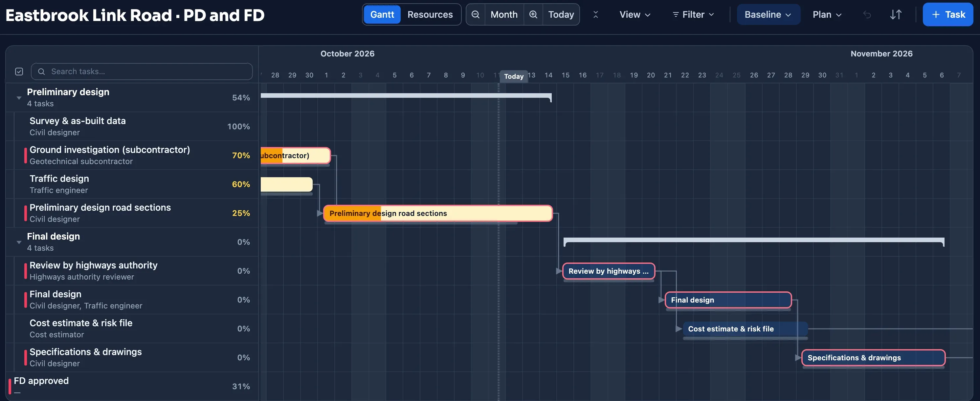
Task: Open the Month zoom level selector
Action: pos(504,14)
